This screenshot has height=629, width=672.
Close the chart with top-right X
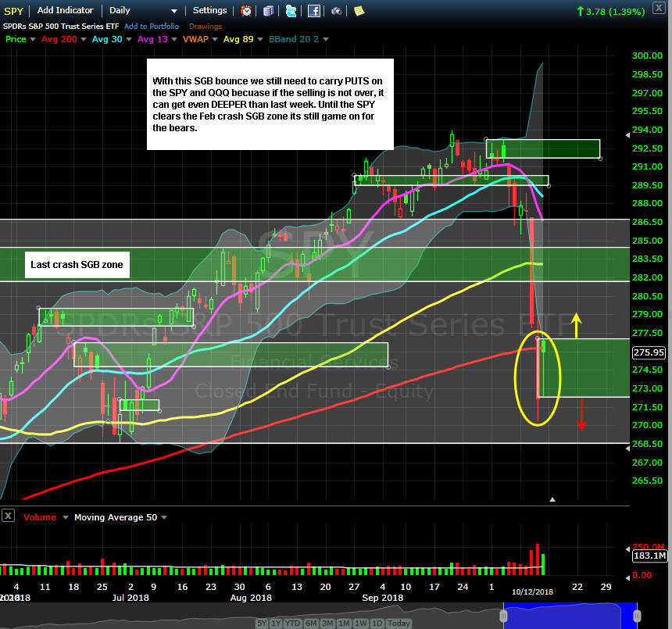tap(659, 8)
